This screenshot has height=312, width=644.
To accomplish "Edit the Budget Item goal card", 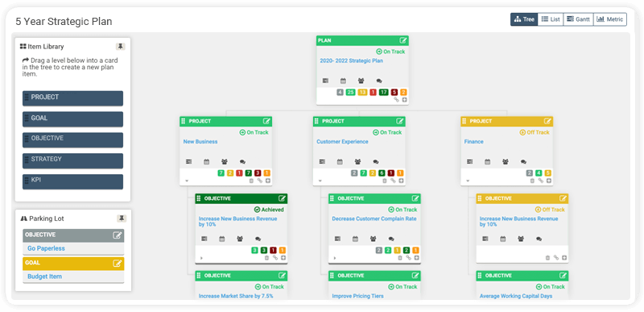I will [x=117, y=264].
